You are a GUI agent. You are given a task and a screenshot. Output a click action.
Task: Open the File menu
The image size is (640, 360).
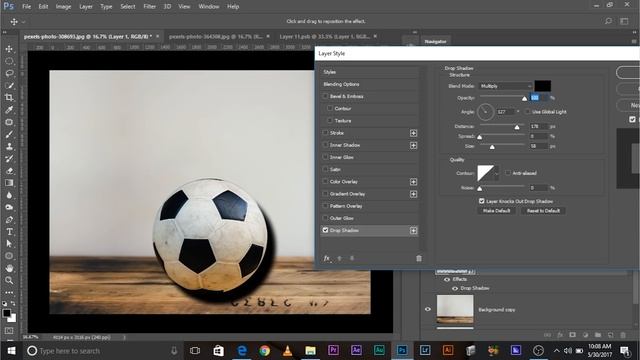[27, 7]
